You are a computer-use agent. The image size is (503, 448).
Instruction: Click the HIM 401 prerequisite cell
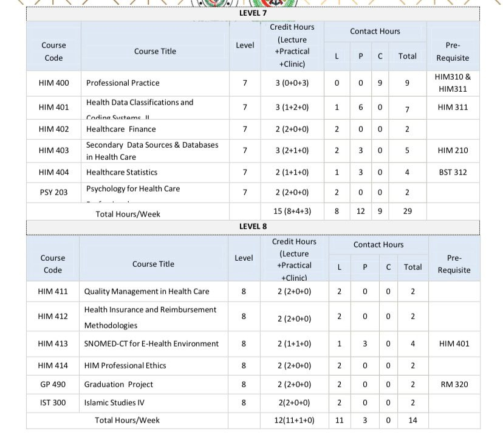[454, 344]
